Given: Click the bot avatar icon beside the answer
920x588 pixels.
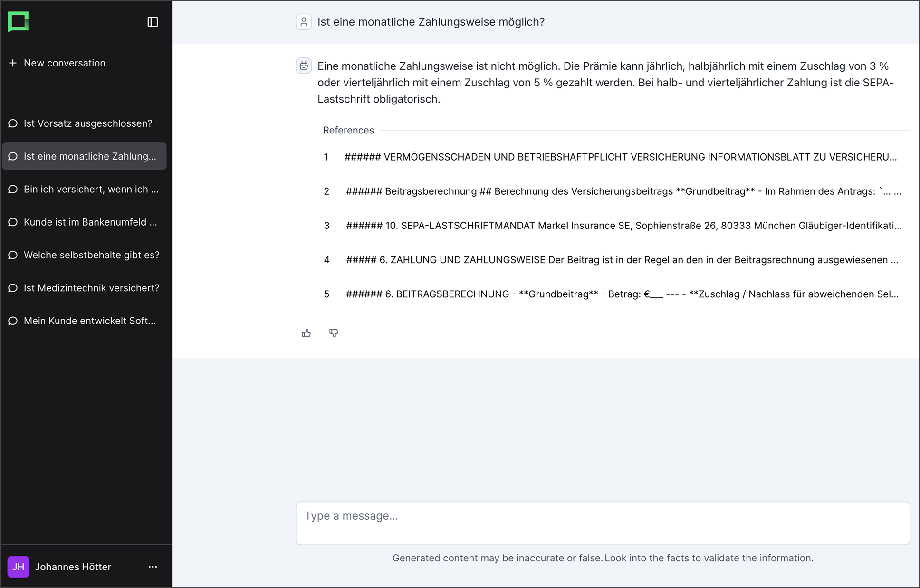Looking at the screenshot, I should pyautogui.click(x=304, y=66).
